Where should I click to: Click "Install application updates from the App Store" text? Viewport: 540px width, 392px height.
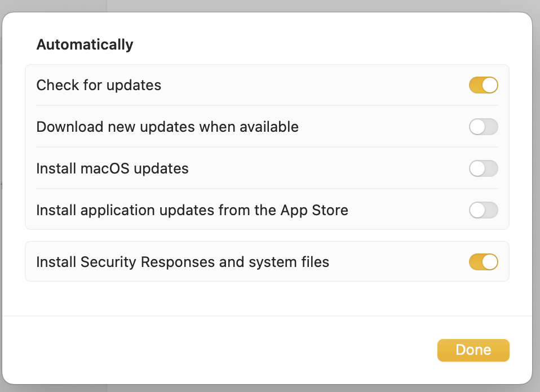192,210
